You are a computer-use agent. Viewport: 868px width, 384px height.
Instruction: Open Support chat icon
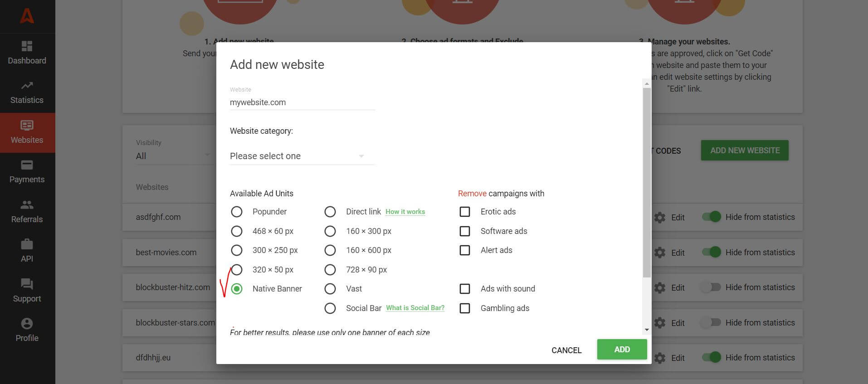tap(27, 284)
